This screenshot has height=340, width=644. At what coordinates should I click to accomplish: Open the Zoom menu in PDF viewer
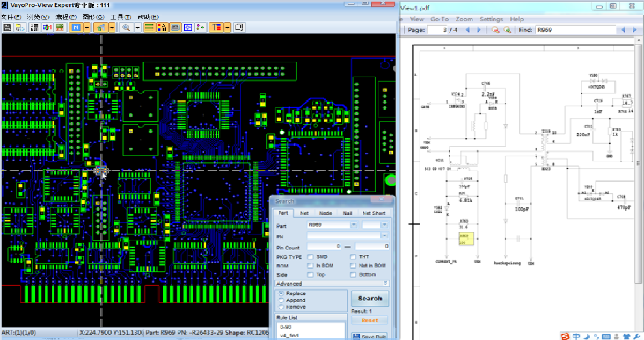(464, 19)
